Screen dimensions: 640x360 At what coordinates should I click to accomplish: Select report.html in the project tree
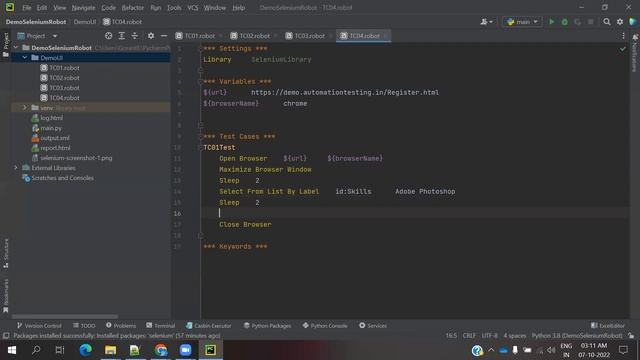point(55,148)
